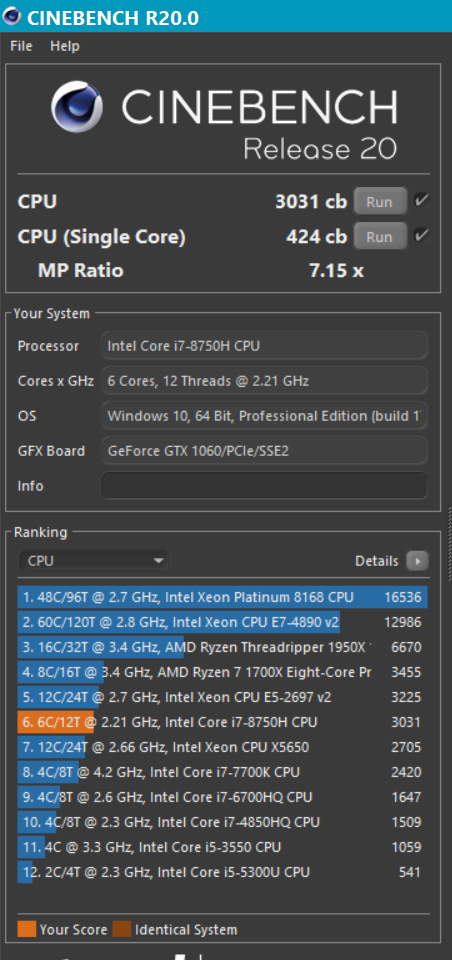
Task: Click the Identical System legend swatch
Action: coord(122,929)
